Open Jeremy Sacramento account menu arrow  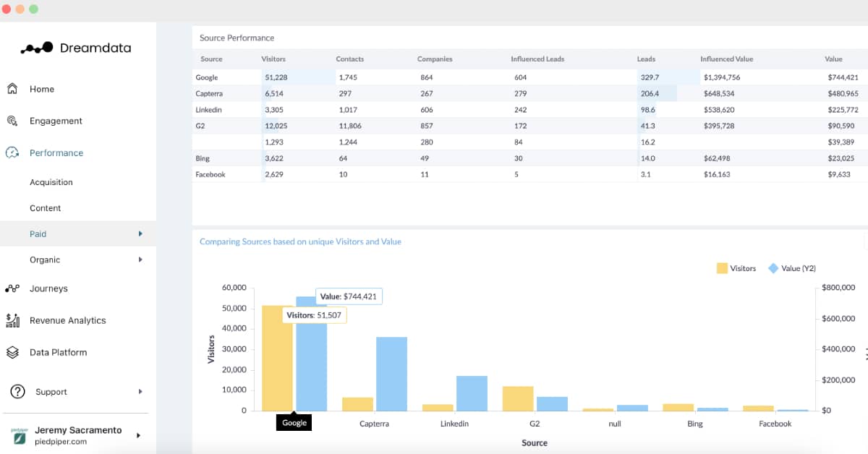point(138,435)
